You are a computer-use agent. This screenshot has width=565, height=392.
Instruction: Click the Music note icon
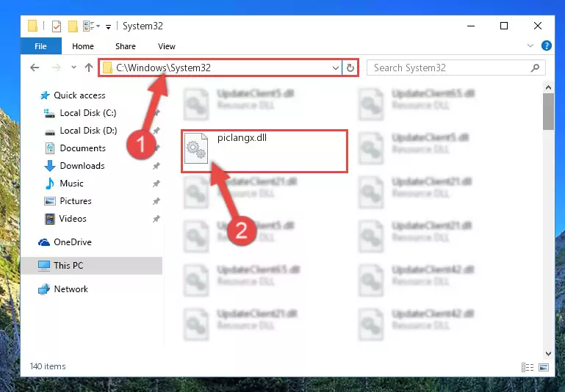[50, 184]
